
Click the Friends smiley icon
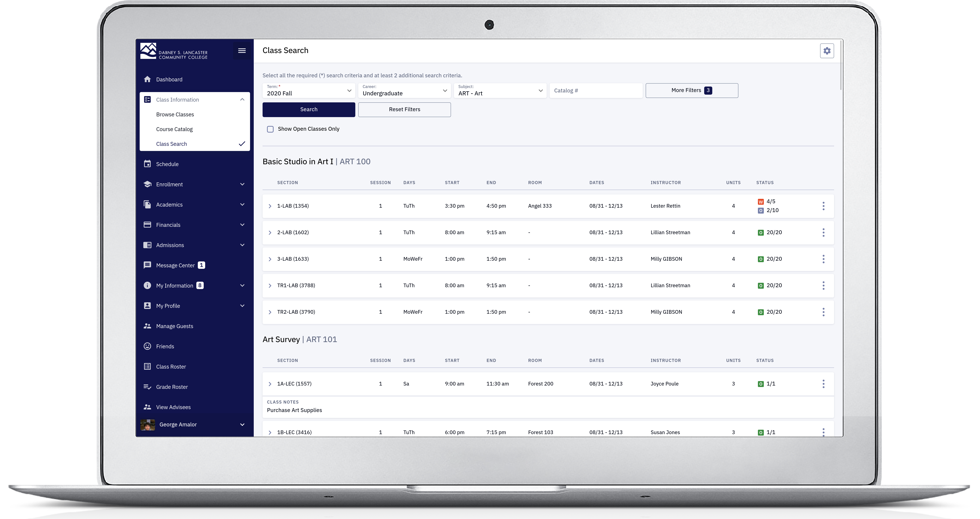point(147,346)
